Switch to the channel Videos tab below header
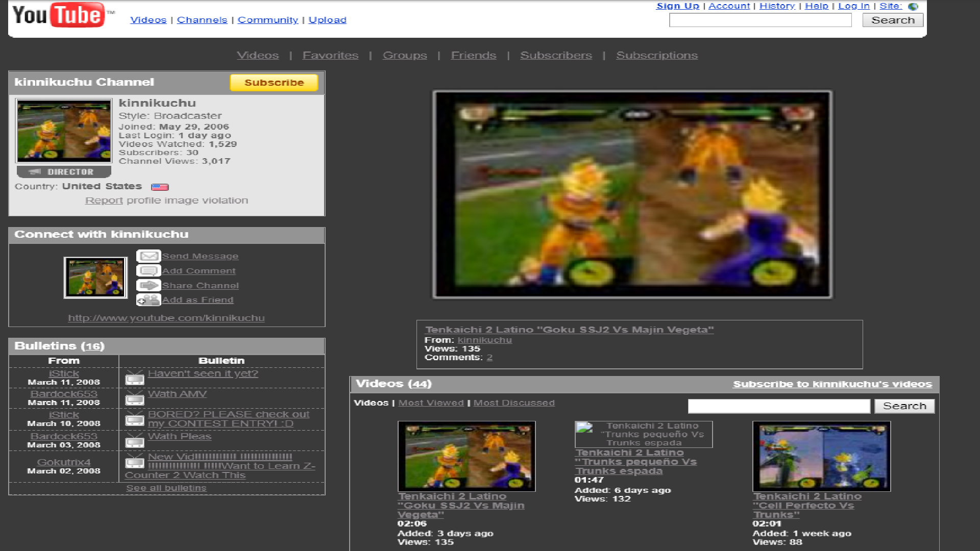Screen dimensions: 980x551 point(258,55)
